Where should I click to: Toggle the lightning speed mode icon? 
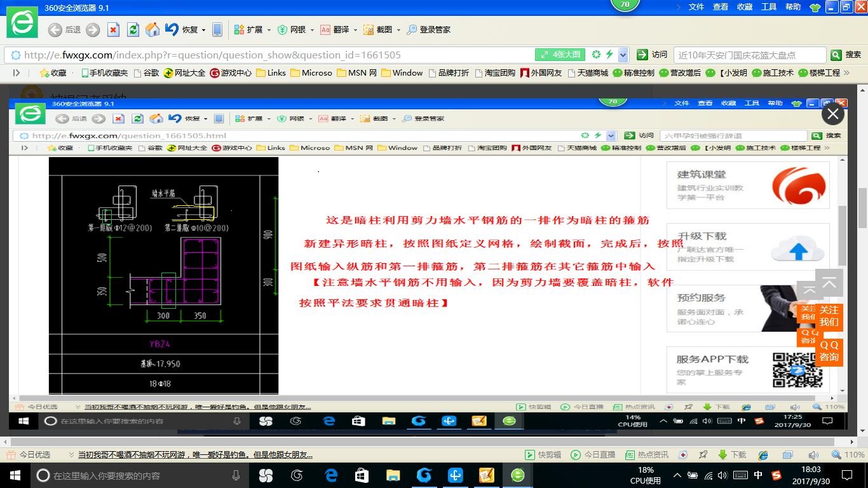[x=609, y=55]
